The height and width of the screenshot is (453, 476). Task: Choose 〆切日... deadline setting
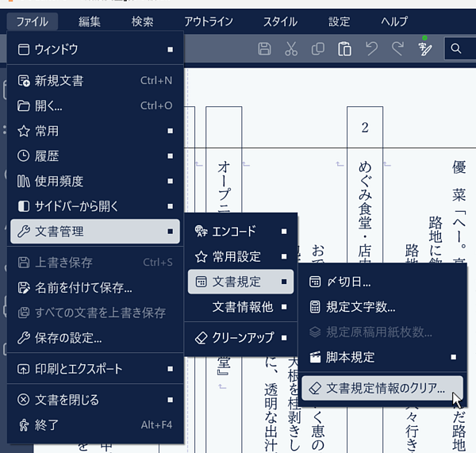click(x=382, y=282)
